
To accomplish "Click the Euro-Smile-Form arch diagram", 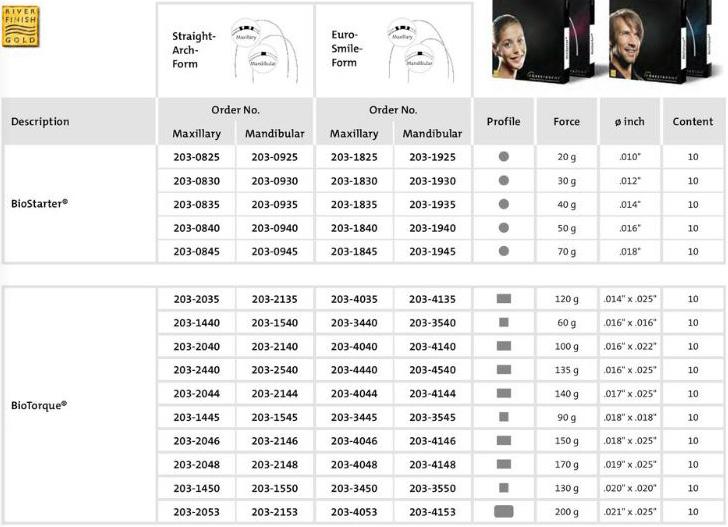I will pos(421,50).
